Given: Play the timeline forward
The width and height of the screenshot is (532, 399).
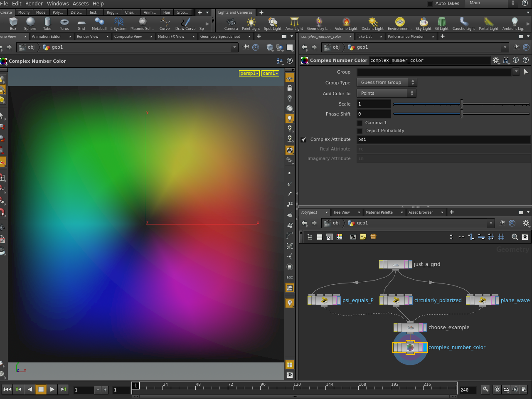Looking at the screenshot, I should [x=52, y=389].
